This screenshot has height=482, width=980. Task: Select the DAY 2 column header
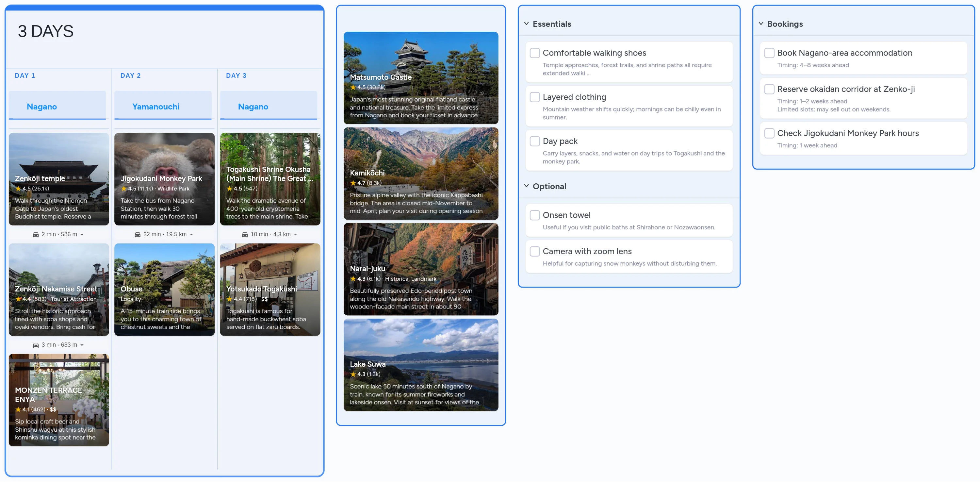click(x=130, y=75)
